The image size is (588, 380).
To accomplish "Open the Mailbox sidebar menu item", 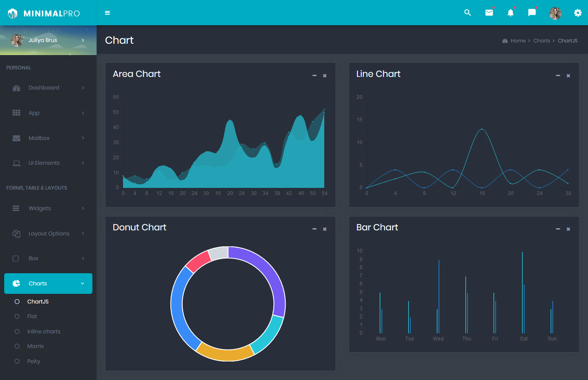I will coord(48,138).
